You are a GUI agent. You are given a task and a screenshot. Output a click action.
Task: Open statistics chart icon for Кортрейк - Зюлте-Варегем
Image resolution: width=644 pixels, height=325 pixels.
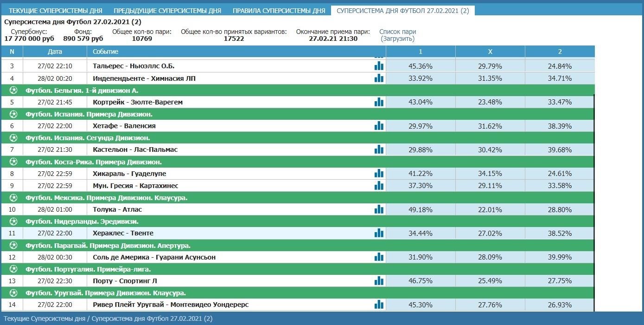[x=379, y=102]
